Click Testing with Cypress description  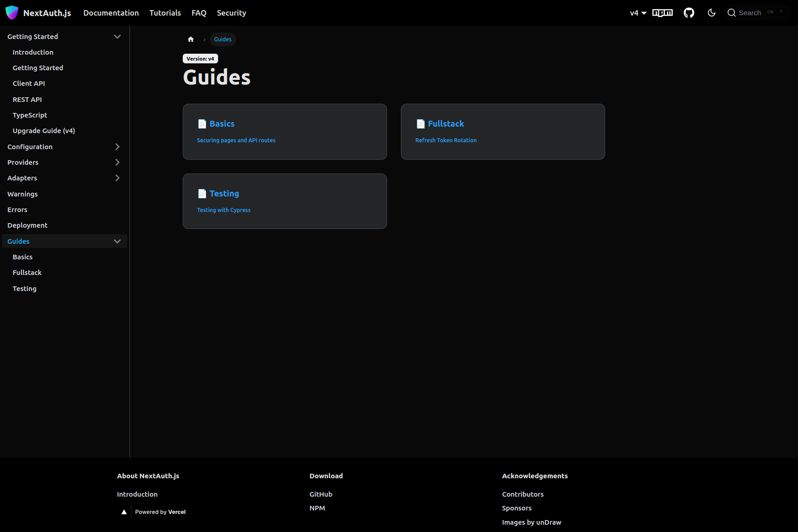pos(224,210)
